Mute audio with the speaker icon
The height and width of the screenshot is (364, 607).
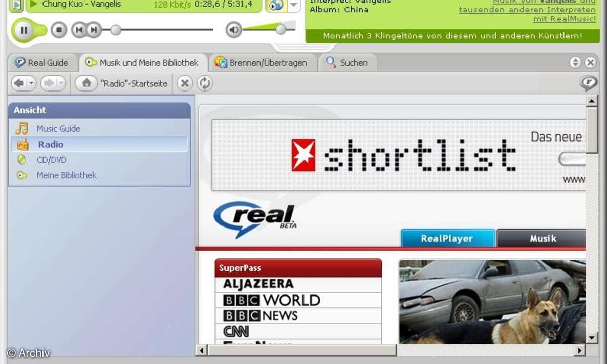tap(234, 30)
